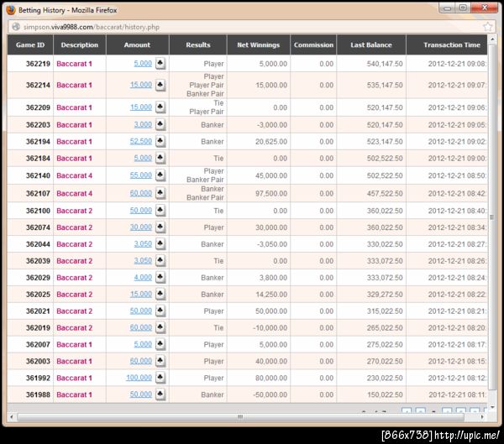The image size is (504, 444).
Task: Open amount link 30,000 for game 362074
Action: tap(141, 227)
